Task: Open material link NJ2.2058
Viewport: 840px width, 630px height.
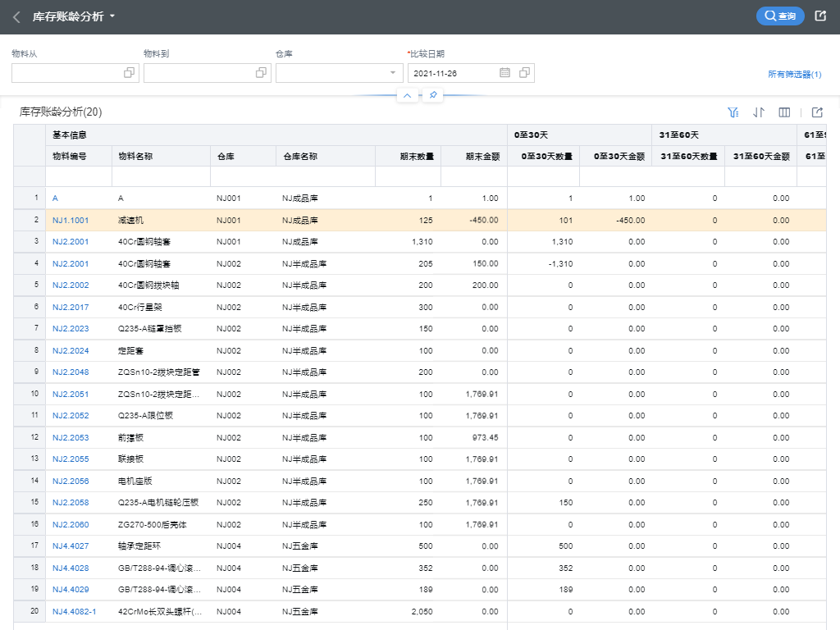Action: (71, 503)
